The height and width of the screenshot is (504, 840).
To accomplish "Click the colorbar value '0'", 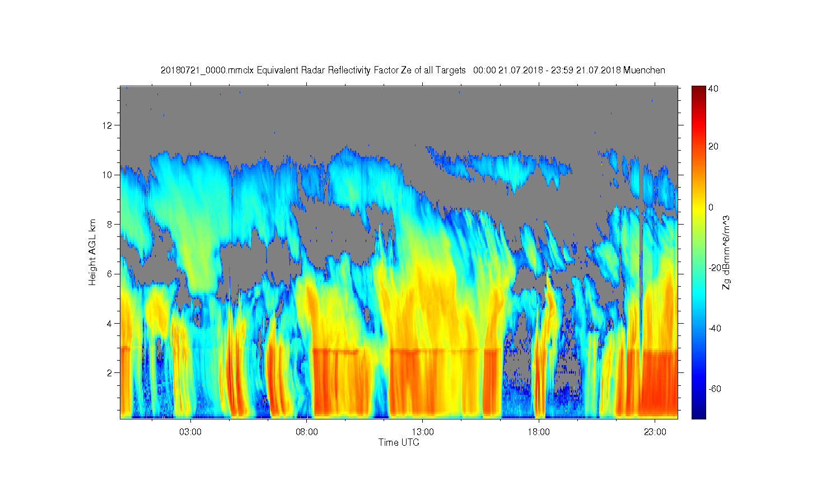I will (x=711, y=207).
